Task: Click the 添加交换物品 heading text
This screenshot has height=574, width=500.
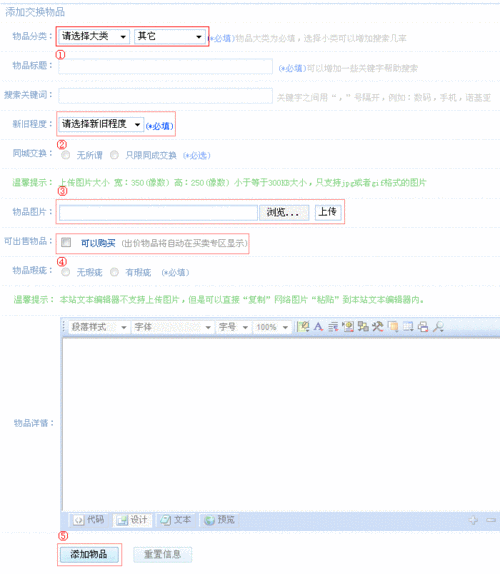Action: click(x=35, y=12)
